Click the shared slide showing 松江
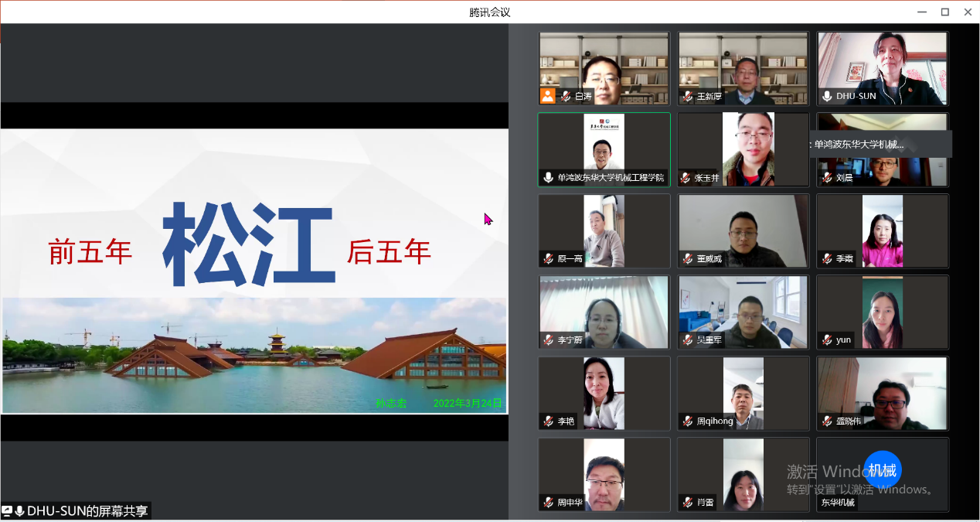Viewport: 980px width, 522px height. coord(254,271)
